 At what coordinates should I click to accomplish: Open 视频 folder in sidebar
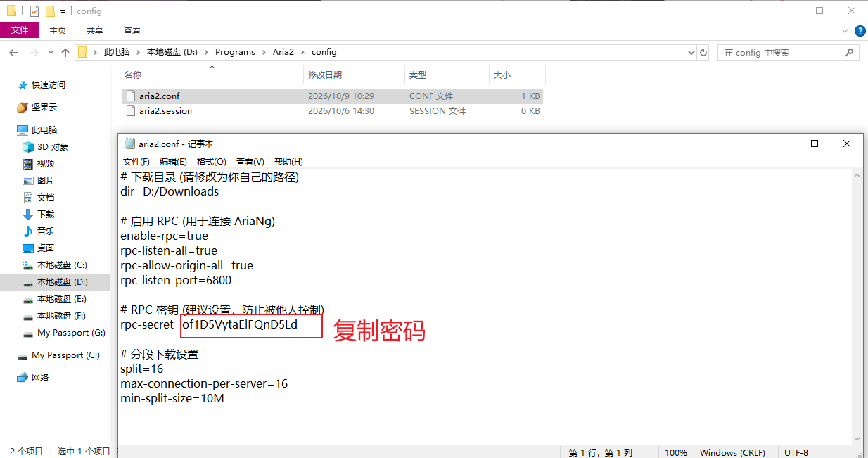coord(46,164)
